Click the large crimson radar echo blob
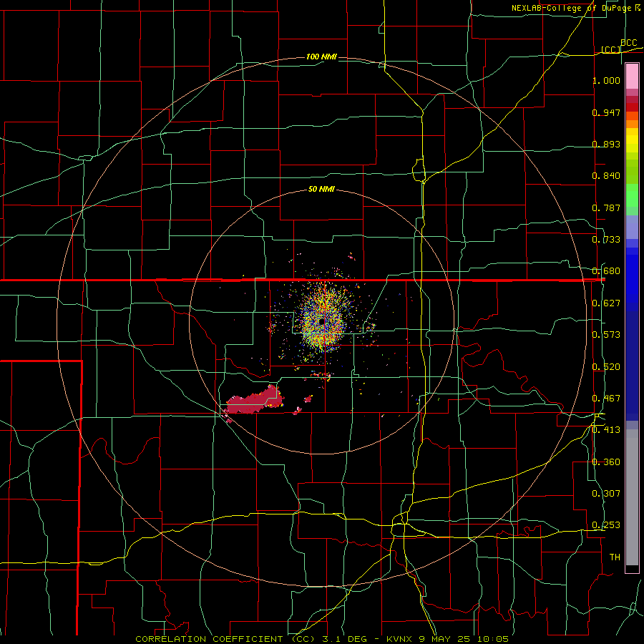Screen dimensions: 644x644 (255, 401)
